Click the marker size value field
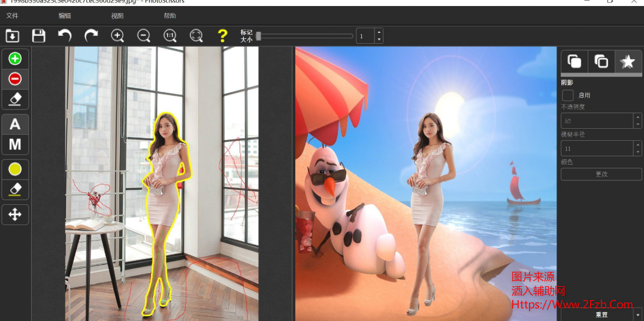 click(365, 36)
